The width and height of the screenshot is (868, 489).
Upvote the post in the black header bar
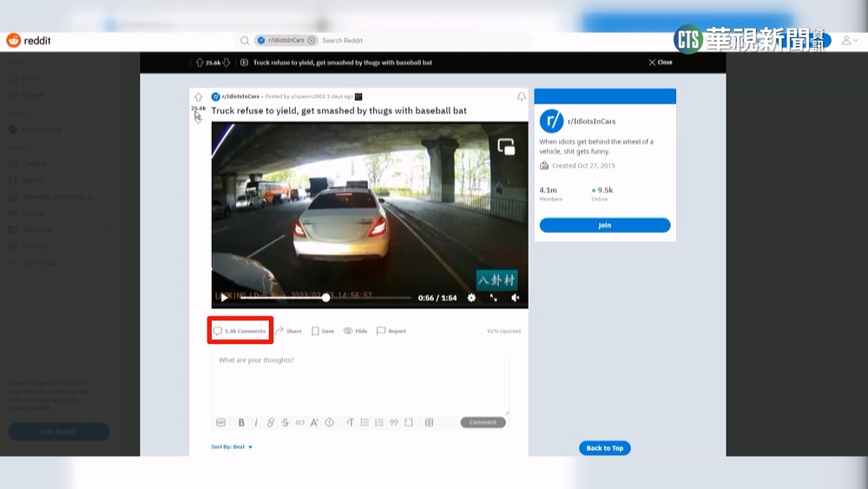(199, 63)
